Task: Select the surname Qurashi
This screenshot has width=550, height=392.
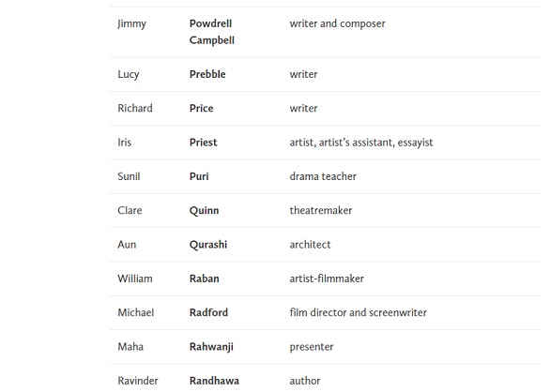Action: click(208, 245)
